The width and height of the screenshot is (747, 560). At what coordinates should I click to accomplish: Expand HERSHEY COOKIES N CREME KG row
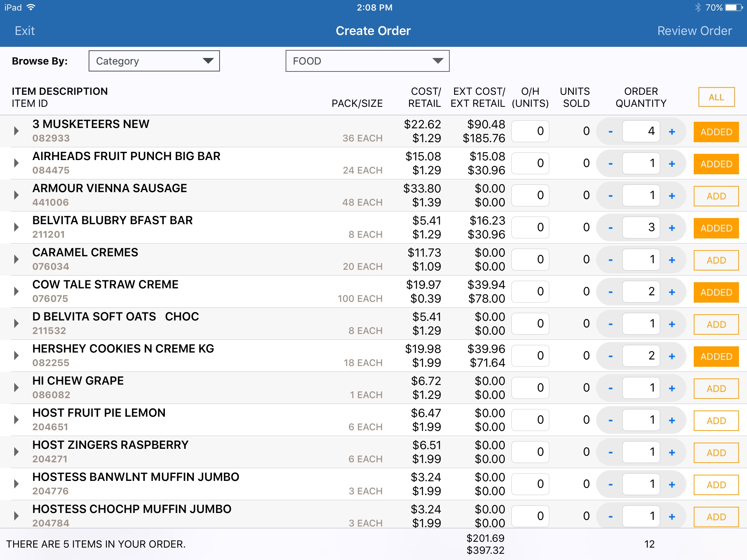pos(16,355)
